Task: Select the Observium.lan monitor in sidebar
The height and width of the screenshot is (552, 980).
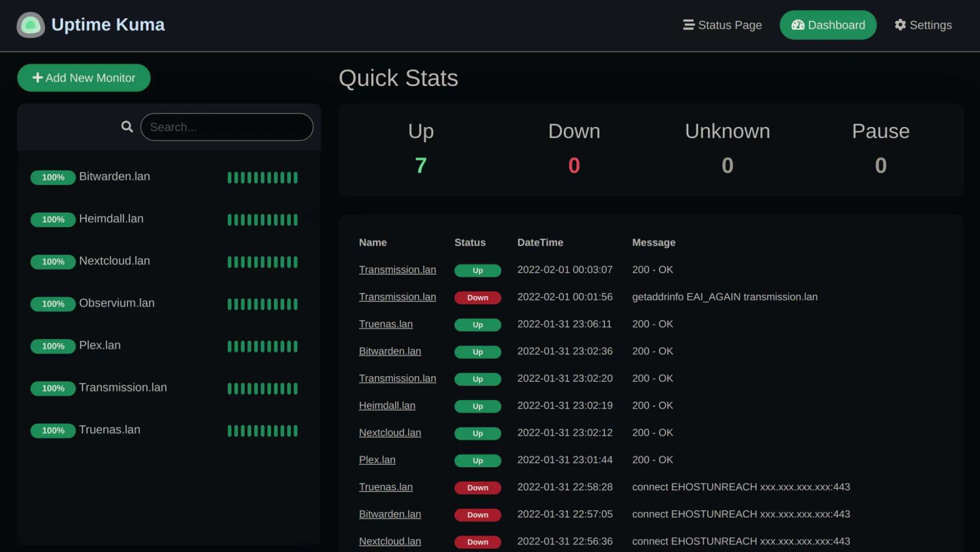Action: tap(169, 303)
